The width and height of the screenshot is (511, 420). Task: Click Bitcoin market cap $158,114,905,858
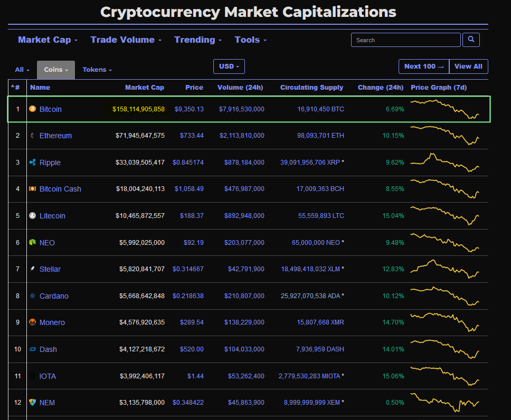[x=138, y=109]
